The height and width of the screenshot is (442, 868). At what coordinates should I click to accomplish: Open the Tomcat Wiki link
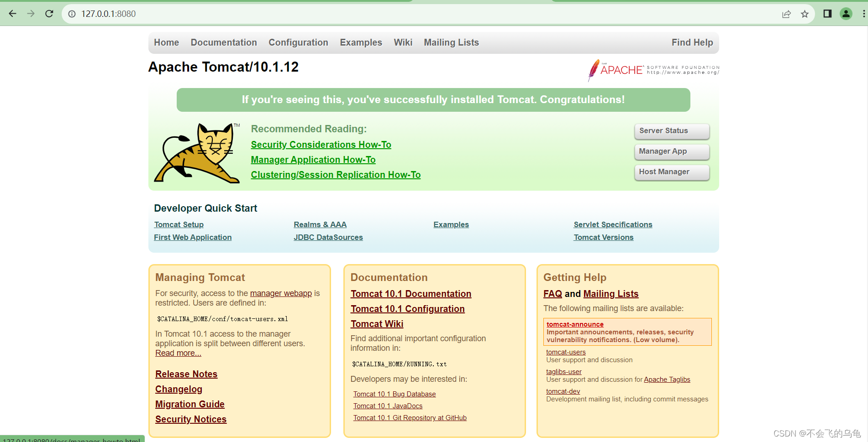tap(377, 324)
